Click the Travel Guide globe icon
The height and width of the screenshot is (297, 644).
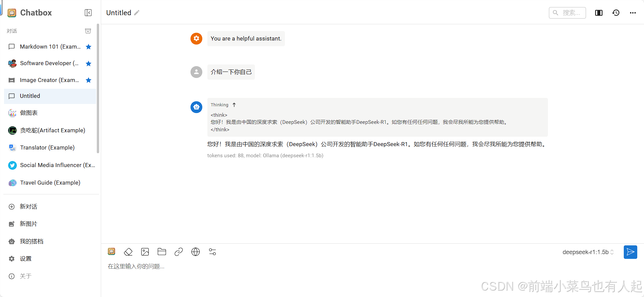pos(12,183)
